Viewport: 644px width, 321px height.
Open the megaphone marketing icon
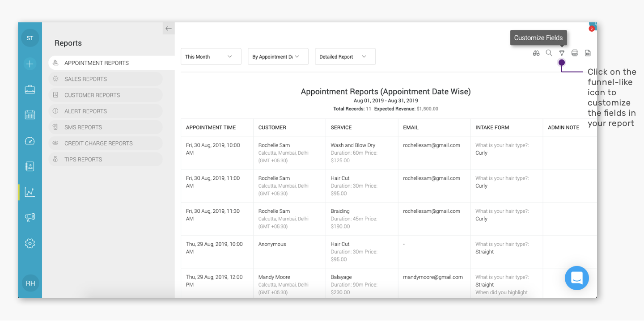point(30,218)
